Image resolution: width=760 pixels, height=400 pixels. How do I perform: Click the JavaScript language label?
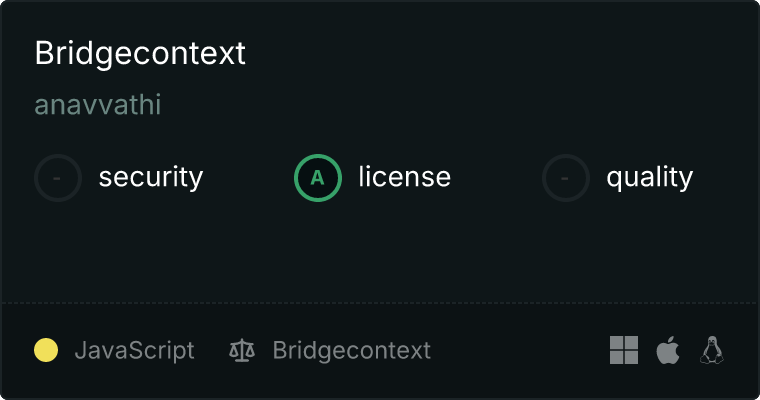[134, 350]
